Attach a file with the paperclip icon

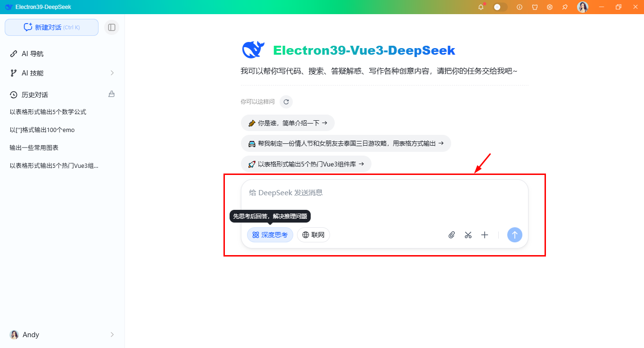coord(451,234)
